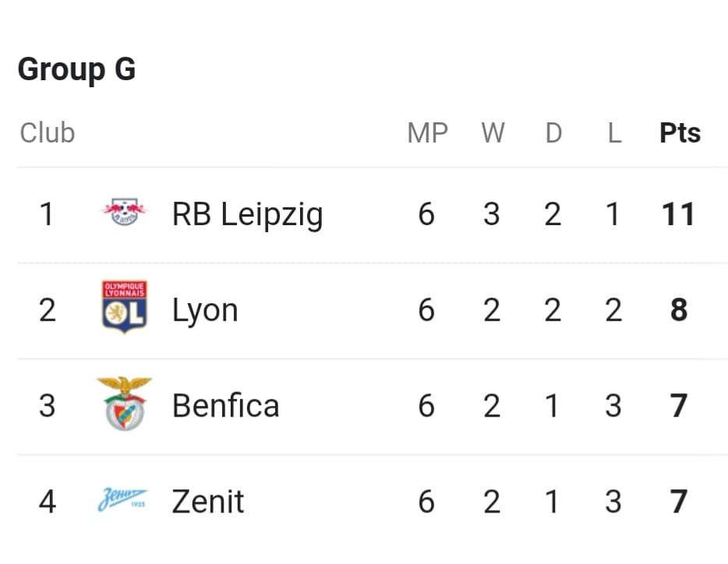Viewport: 728px width, 564px height.
Task: Click the D column header
Action: (553, 133)
